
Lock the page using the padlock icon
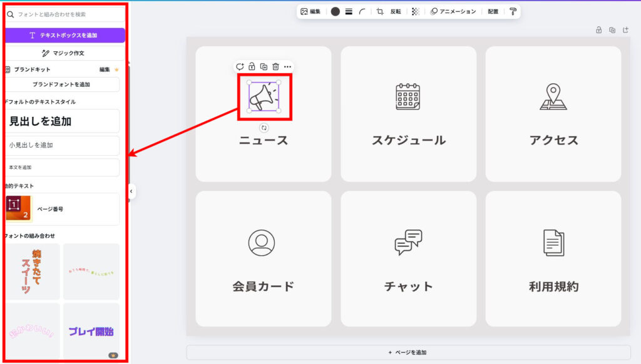coord(598,29)
